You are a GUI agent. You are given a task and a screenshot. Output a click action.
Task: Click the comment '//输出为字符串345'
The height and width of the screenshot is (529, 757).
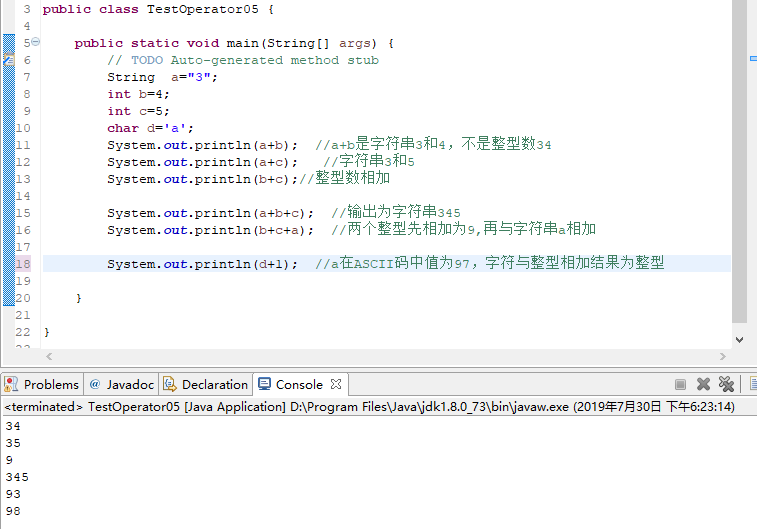pos(396,212)
